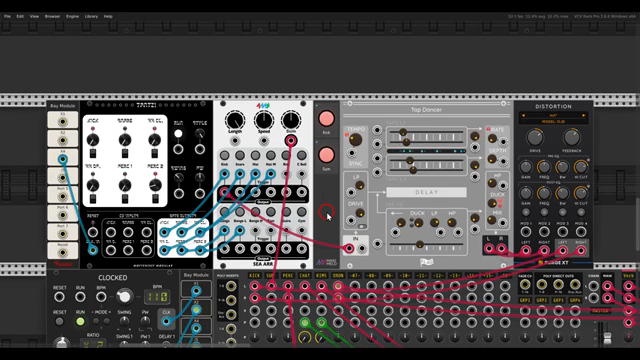Click the second IN jack on Tap Dancer
Screen dimensions: 640x360
point(362,248)
